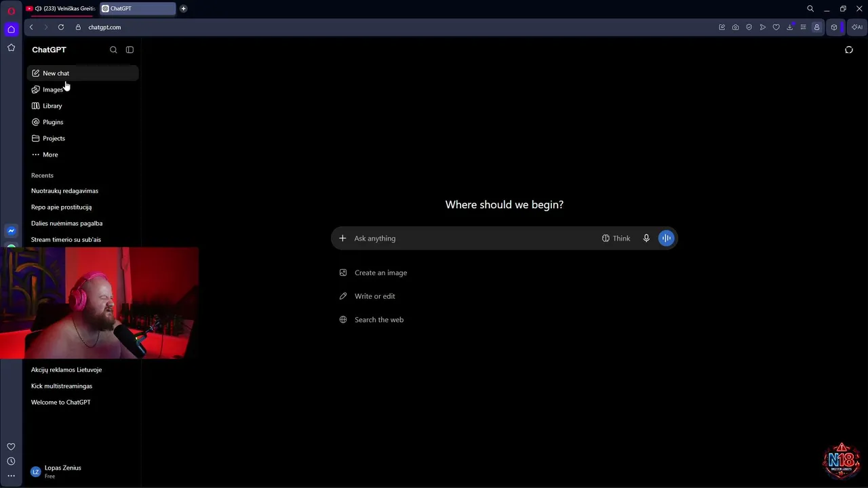Image resolution: width=868 pixels, height=488 pixels.
Task: Open the ChatGPT title in sidebar
Action: 49,49
